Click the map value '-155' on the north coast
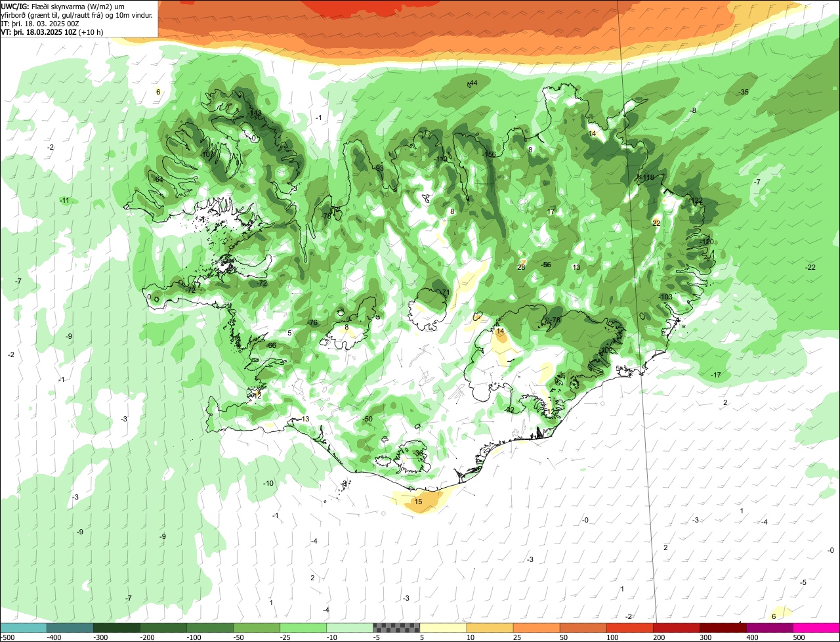The image size is (840, 642). (x=490, y=154)
